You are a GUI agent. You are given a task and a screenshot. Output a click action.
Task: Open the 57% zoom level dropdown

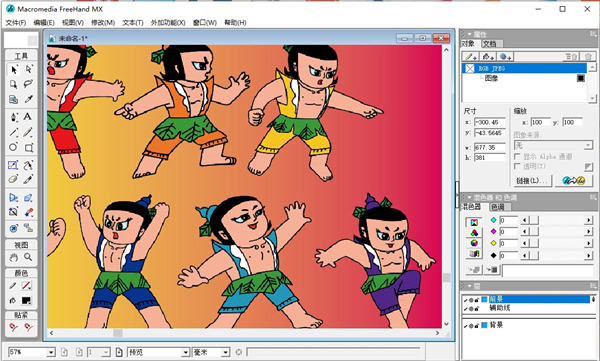tap(51, 352)
